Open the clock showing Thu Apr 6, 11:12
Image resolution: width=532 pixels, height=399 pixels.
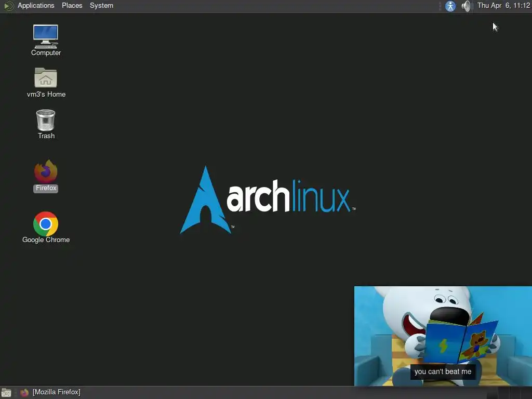tap(503, 5)
